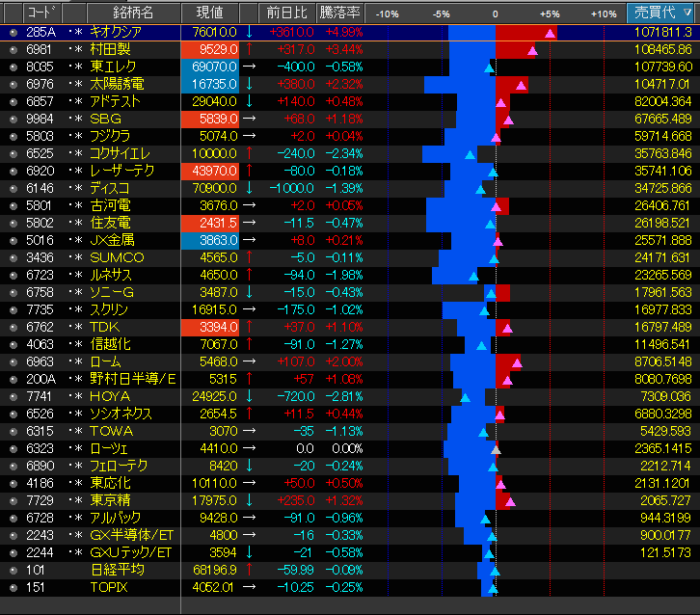700x615 pixels.
Task: Sort by the 現値 column header
Action: [x=210, y=13]
